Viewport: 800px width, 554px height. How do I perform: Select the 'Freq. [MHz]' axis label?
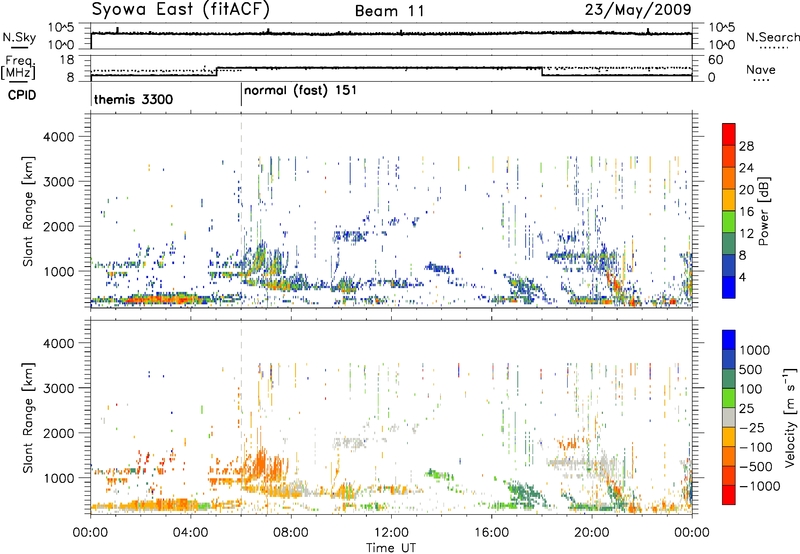[x=18, y=67]
